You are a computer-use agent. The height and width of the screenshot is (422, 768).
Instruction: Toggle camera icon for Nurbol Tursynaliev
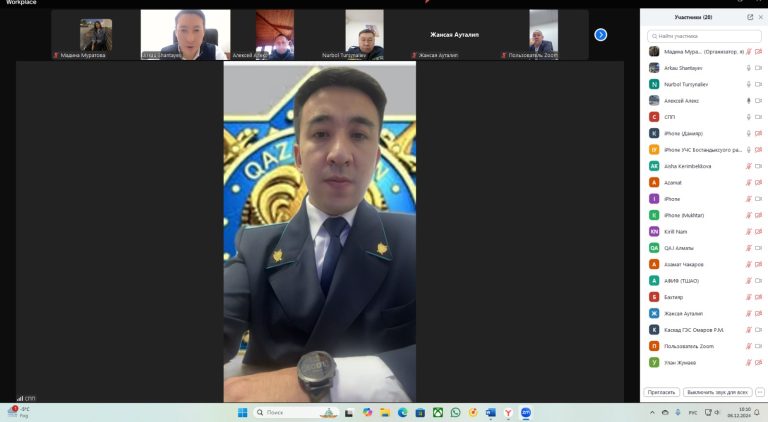[x=759, y=84]
